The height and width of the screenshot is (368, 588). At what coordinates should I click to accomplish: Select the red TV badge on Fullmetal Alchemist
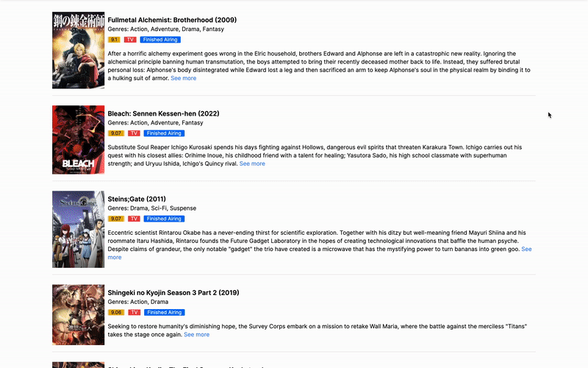click(130, 40)
